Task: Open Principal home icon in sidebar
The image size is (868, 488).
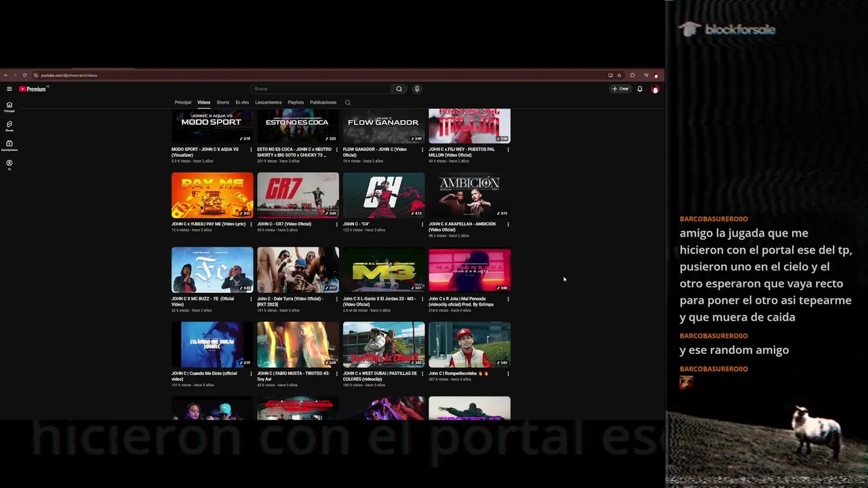Action: (x=9, y=106)
